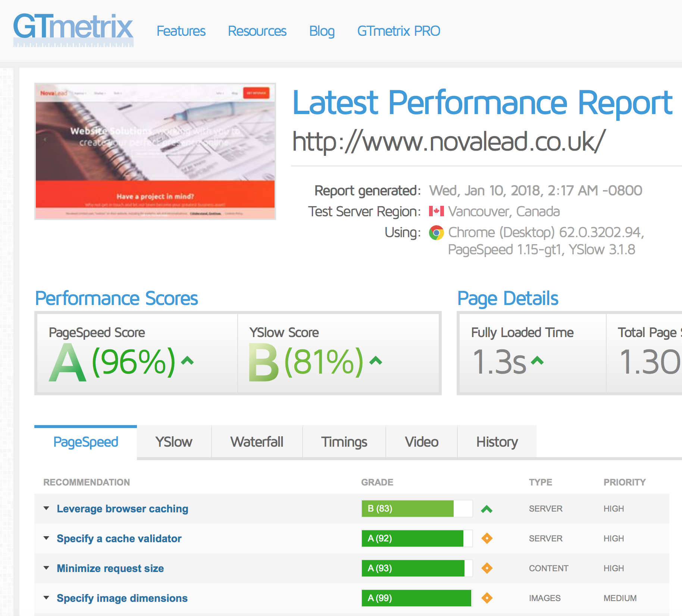Click the website screenshot thumbnail

click(x=155, y=151)
